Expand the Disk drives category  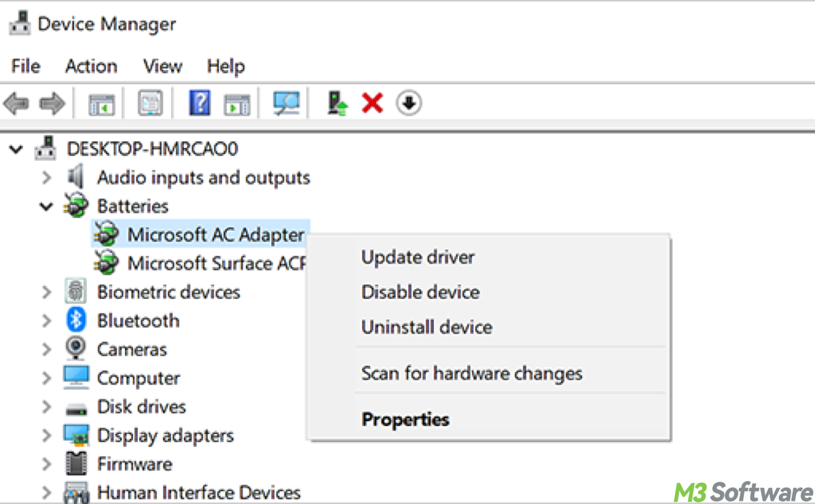point(46,406)
